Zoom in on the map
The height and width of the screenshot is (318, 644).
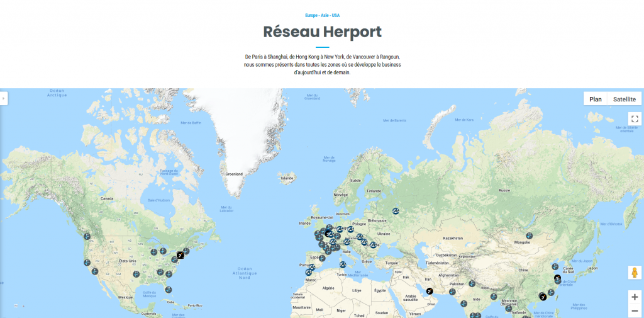click(634, 297)
